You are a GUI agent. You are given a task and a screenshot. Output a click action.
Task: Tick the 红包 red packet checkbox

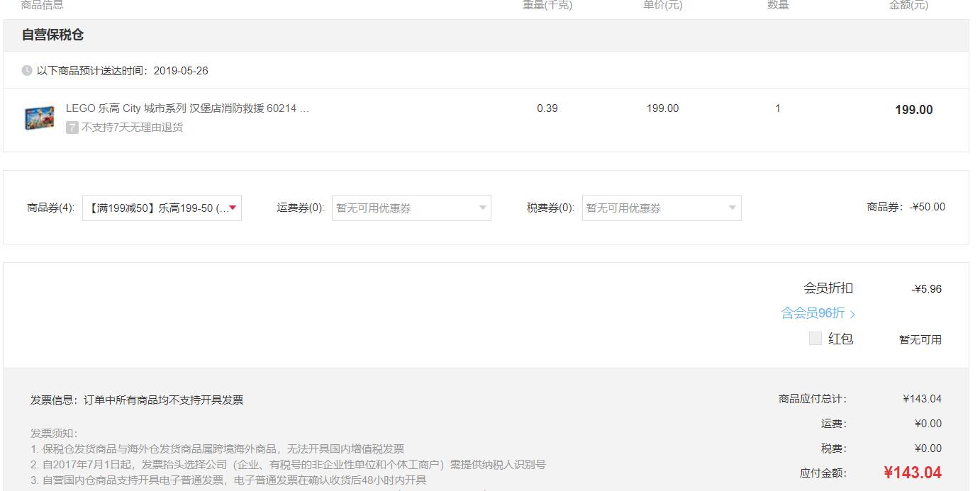tap(815, 339)
